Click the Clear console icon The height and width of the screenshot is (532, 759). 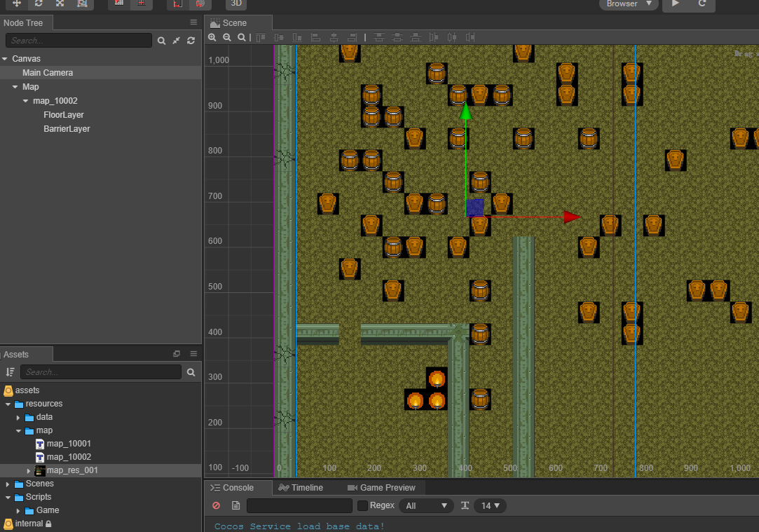[216, 505]
